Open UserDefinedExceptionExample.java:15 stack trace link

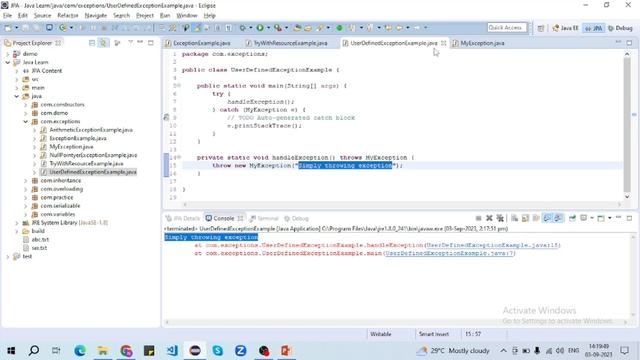coord(492,245)
